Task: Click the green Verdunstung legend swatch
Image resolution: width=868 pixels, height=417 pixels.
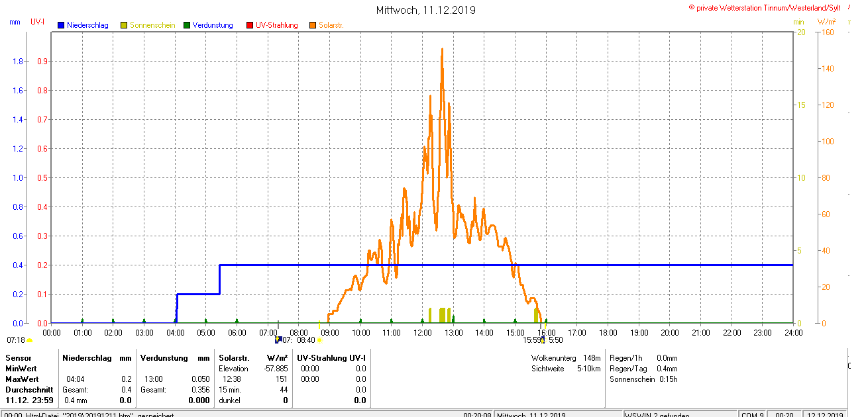Action: coord(188,25)
